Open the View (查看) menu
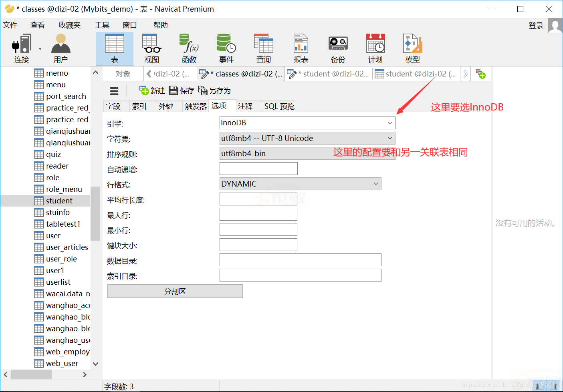The height and width of the screenshot is (392, 563). pyautogui.click(x=38, y=25)
